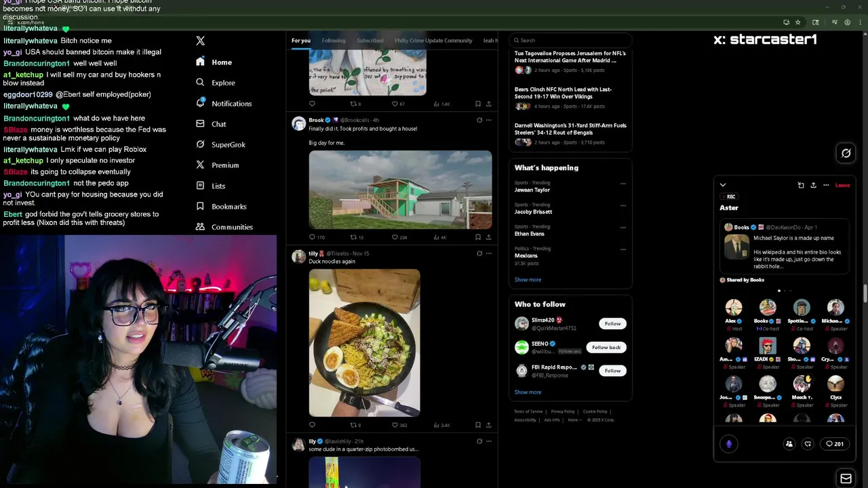Click the Lists icon in sidebar

click(x=200, y=186)
